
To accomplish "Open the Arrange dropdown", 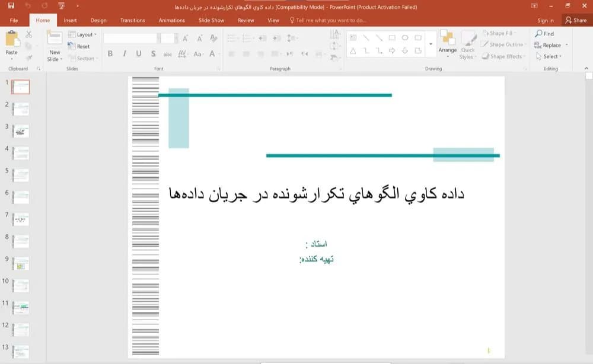I will (x=447, y=44).
